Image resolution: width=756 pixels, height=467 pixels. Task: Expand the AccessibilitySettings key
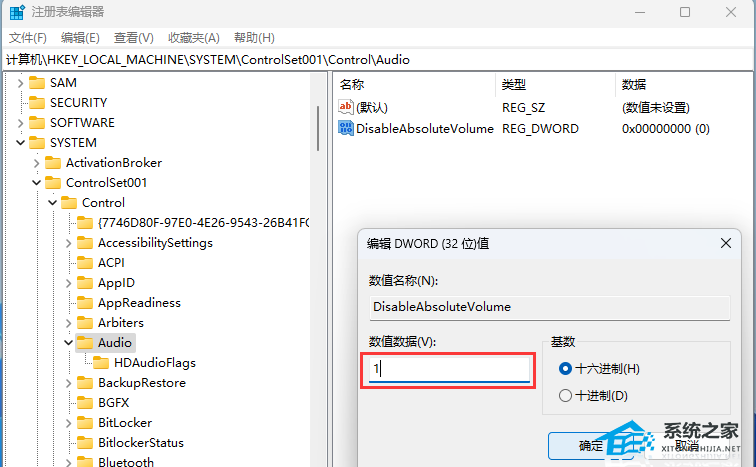tap(68, 243)
